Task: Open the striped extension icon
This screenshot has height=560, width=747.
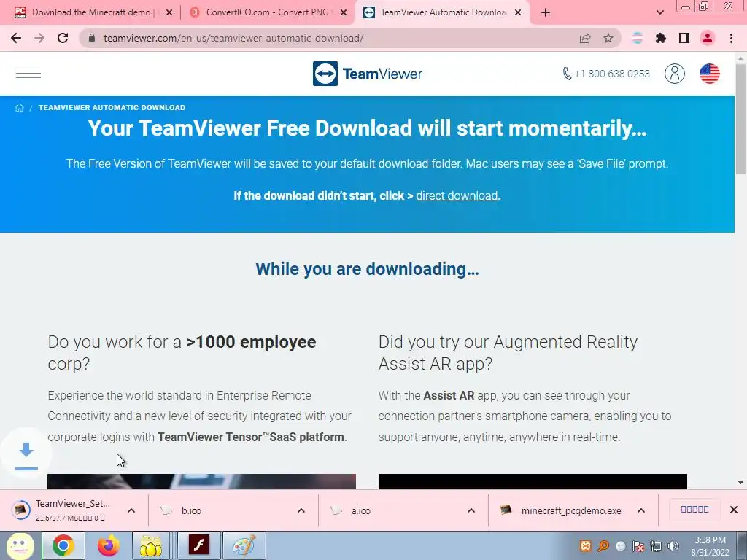Action: pyautogui.click(x=638, y=38)
